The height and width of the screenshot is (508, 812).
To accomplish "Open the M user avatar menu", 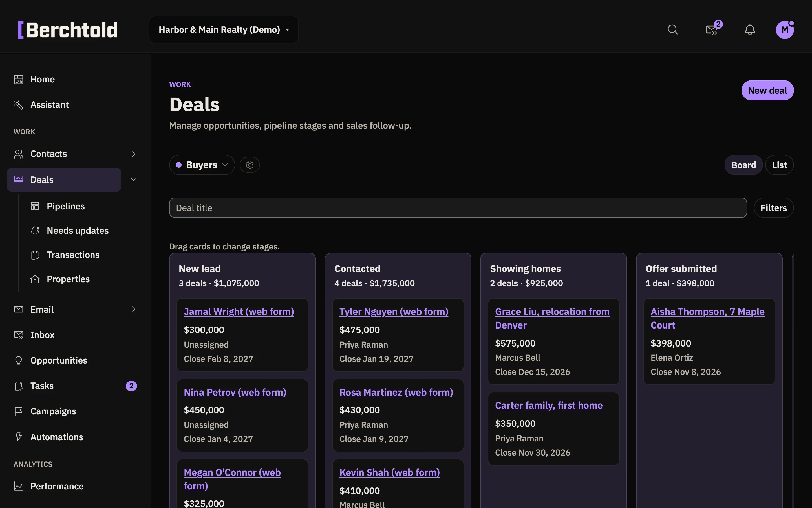I will point(785,30).
